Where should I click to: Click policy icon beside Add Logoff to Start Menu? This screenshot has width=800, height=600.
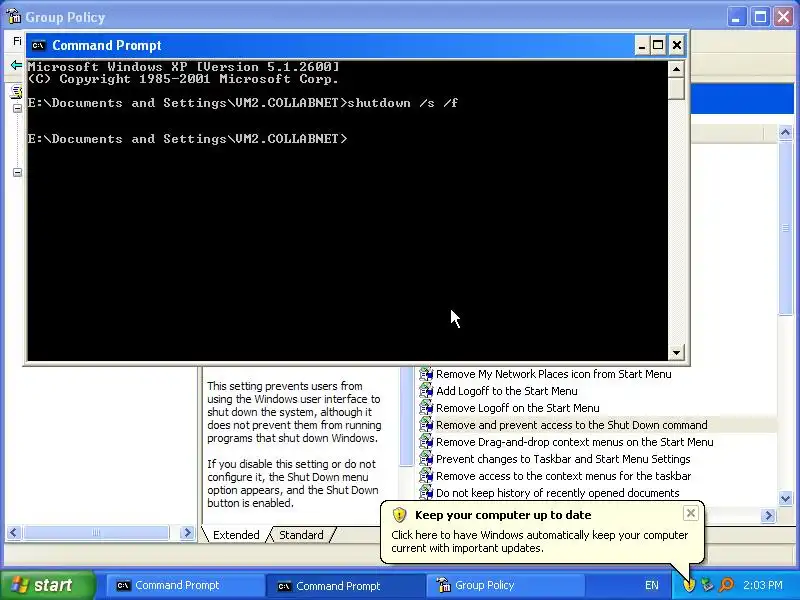(426, 391)
